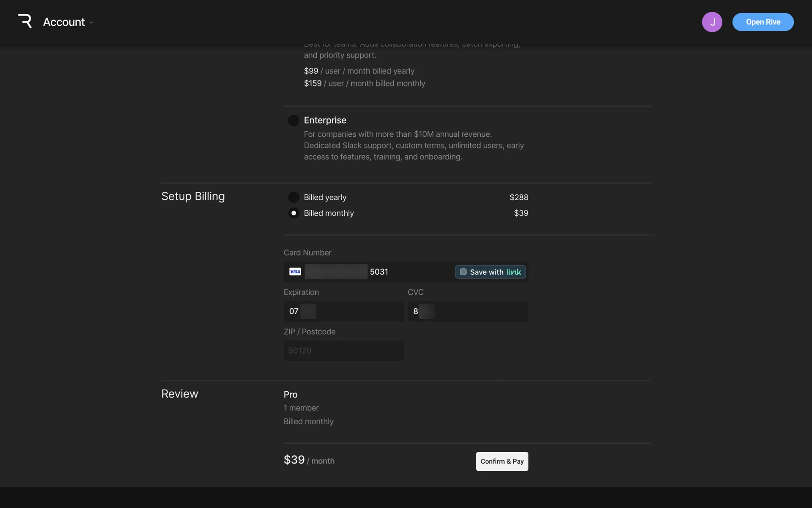Click the $39 monthly price in billing
The width and height of the screenshot is (812, 508).
coord(521,213)
